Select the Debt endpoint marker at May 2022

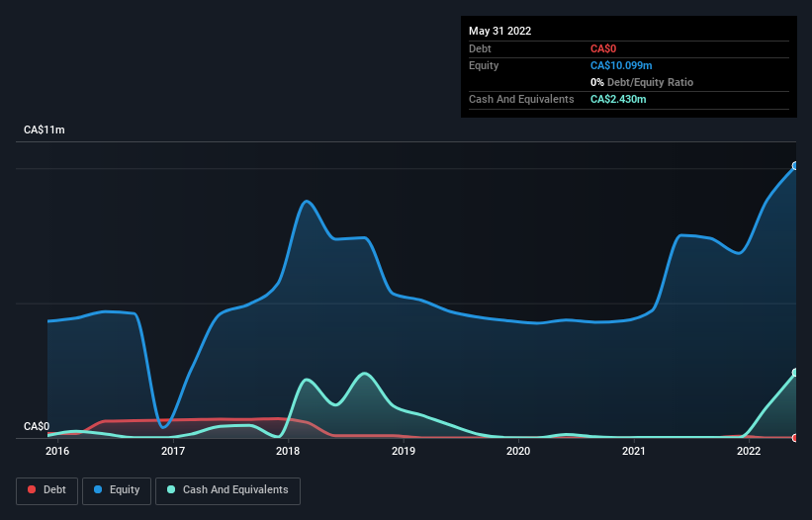coord(795,438)
